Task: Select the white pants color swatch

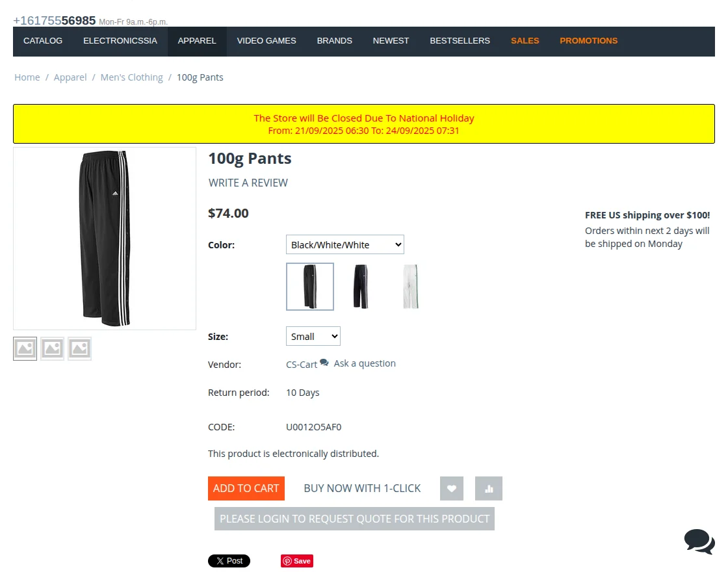Action: pos(410,286)
